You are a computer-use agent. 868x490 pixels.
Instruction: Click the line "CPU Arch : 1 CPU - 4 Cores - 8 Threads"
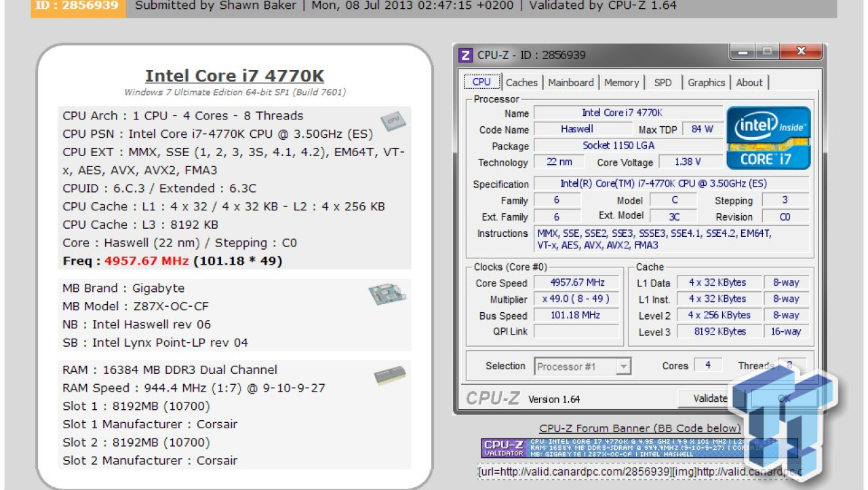coord(183,115)
